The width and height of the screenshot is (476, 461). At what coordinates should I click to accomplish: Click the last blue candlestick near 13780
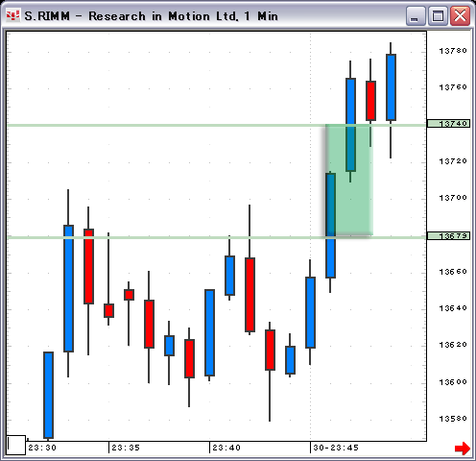(391, 87)
